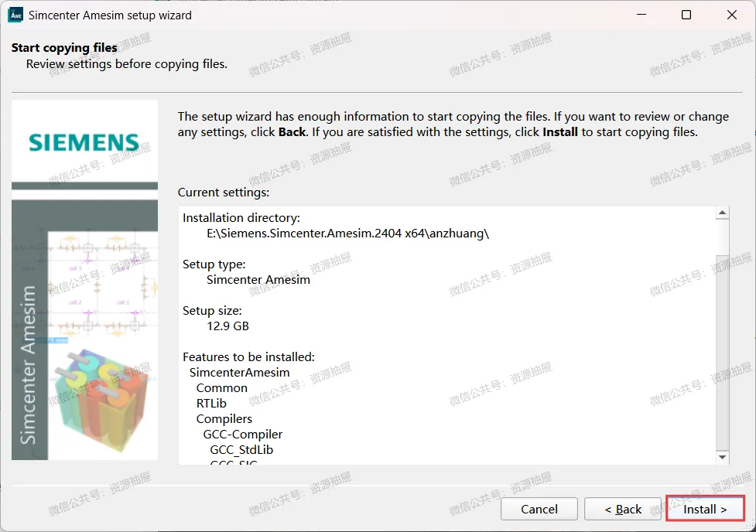Select the 'SimcenterAmesim' feature line
Screen dimensions: 756x532
239,372
